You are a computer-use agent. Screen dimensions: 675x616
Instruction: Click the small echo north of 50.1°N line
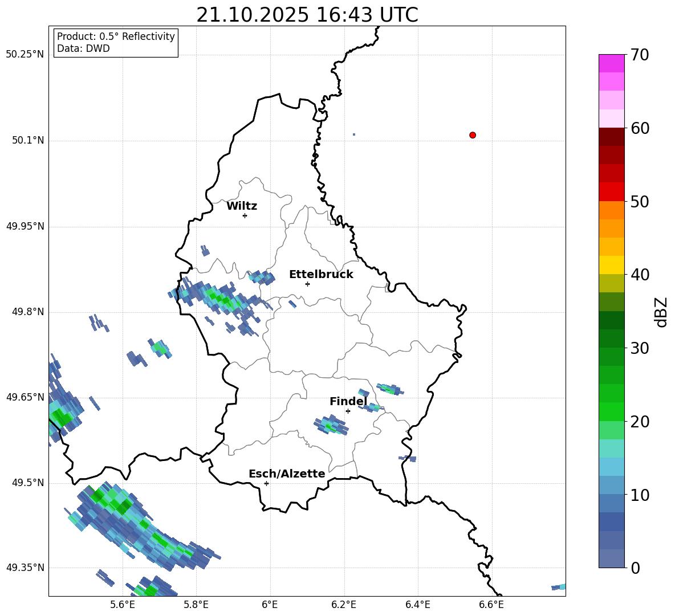(354, 134)
